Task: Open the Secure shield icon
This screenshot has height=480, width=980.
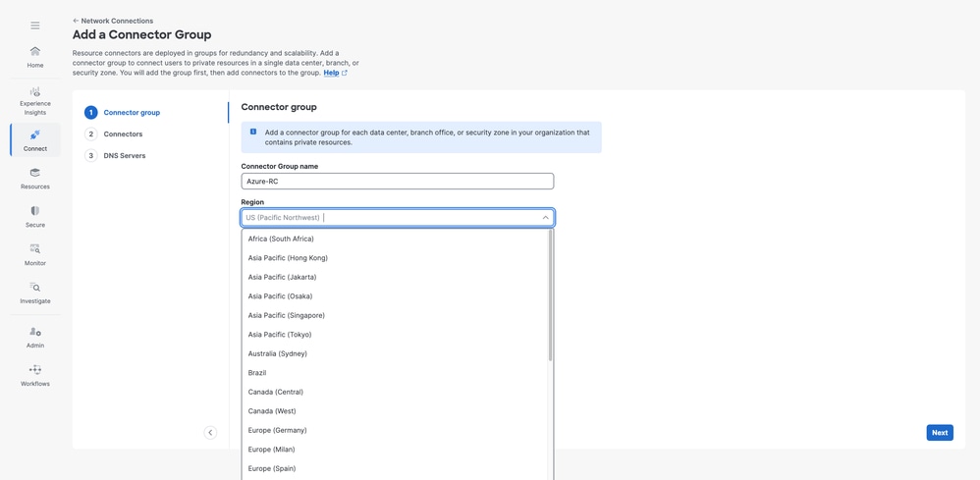Action: [35, 211]
